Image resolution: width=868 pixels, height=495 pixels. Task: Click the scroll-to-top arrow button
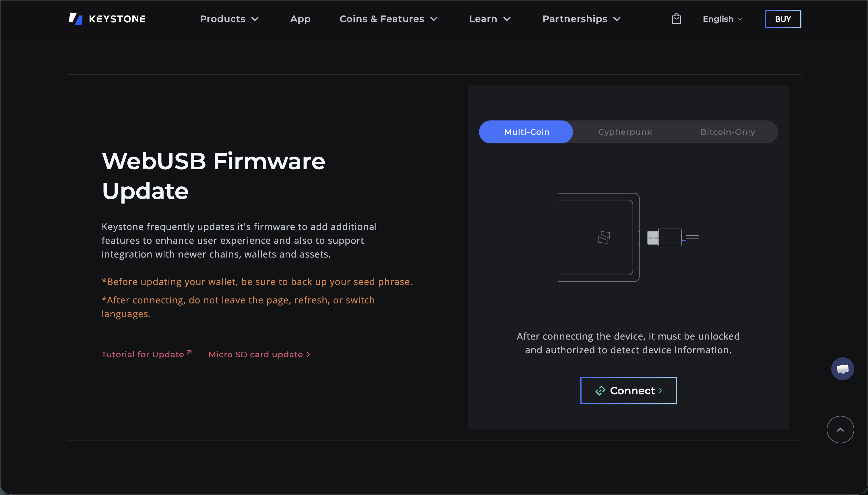840,429
